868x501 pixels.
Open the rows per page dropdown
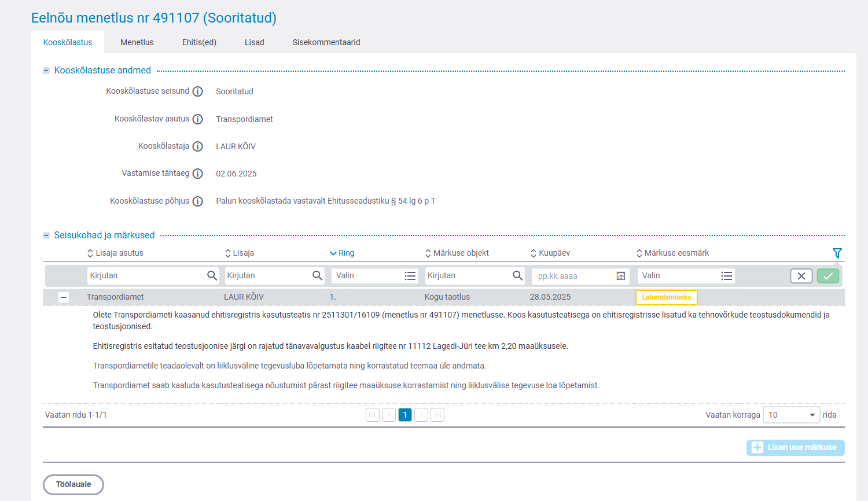791,415
